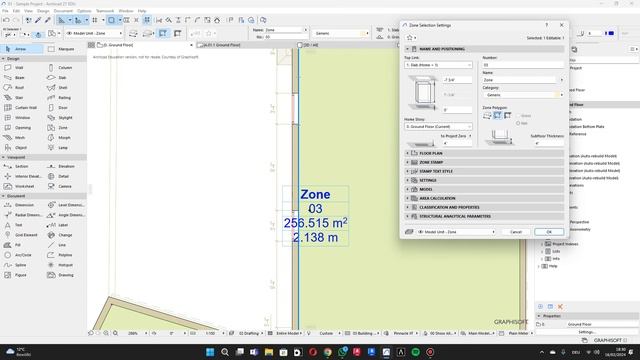The width and height of the screenshot is (640, 360).
Task: Collapse the Design toolbox section
Action: pyautogui.click(x=3, y=59)
